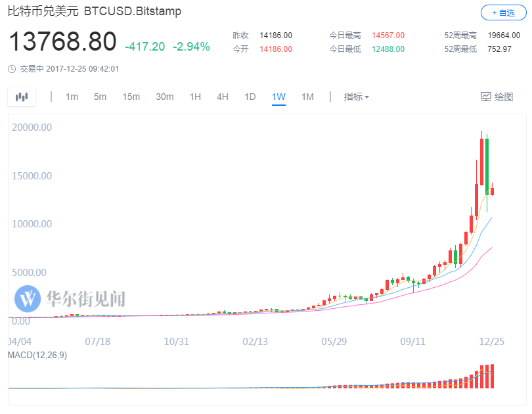Click the 52-week low 752.97

[x=499, y=49]
